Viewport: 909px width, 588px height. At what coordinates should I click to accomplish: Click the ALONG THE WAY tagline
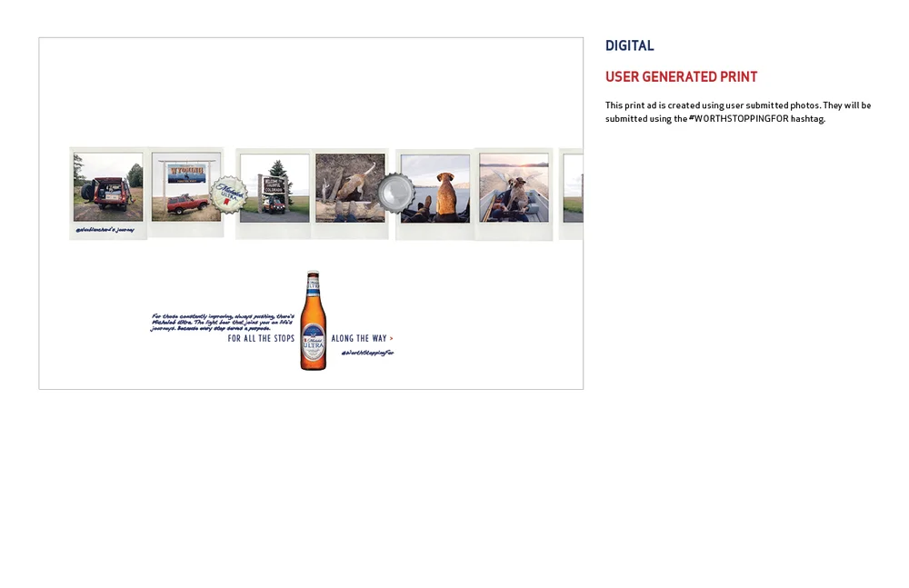[359, 338]
